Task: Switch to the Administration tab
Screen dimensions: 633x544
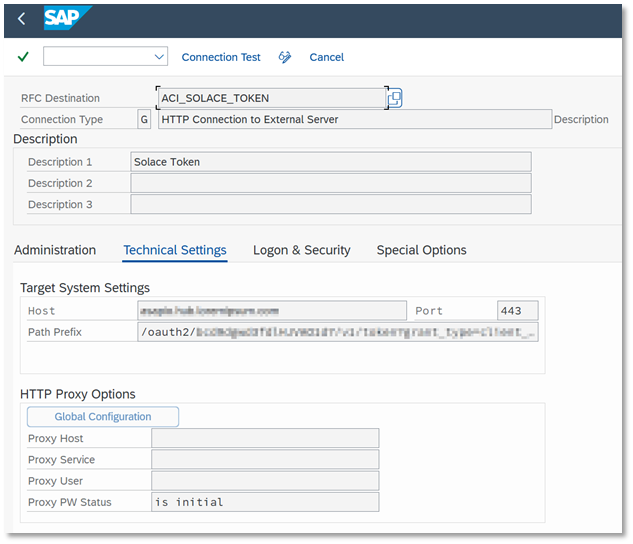Action: click(55, 250)
